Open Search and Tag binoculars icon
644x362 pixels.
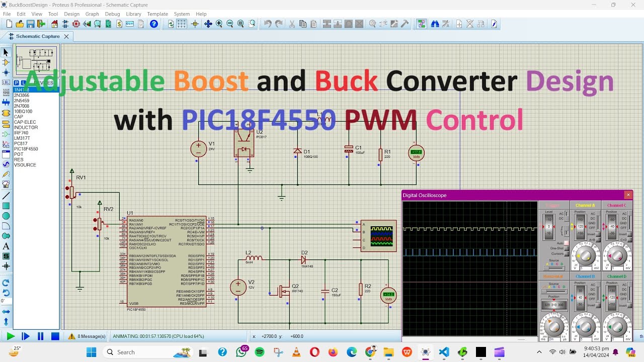(435, 24)
